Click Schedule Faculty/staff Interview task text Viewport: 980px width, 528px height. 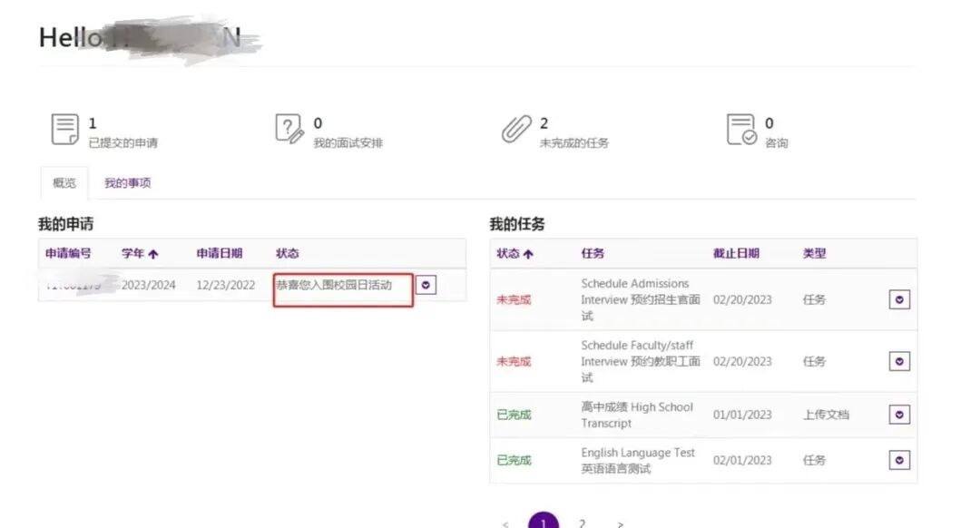pos(641,361)
